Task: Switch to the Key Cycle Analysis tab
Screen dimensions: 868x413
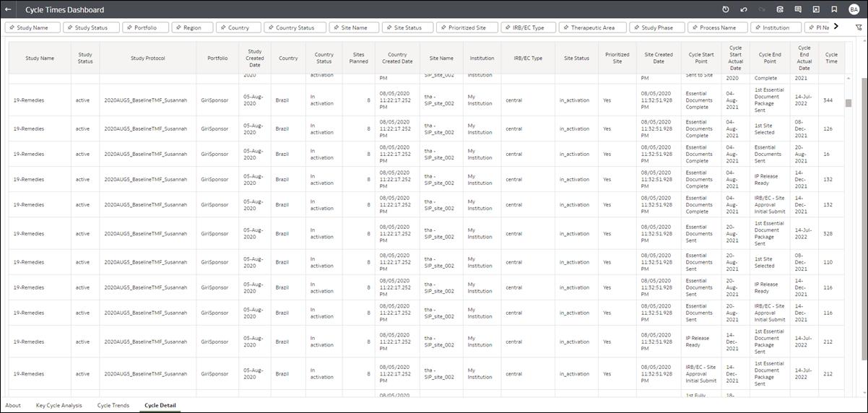Action: (59, 405)
